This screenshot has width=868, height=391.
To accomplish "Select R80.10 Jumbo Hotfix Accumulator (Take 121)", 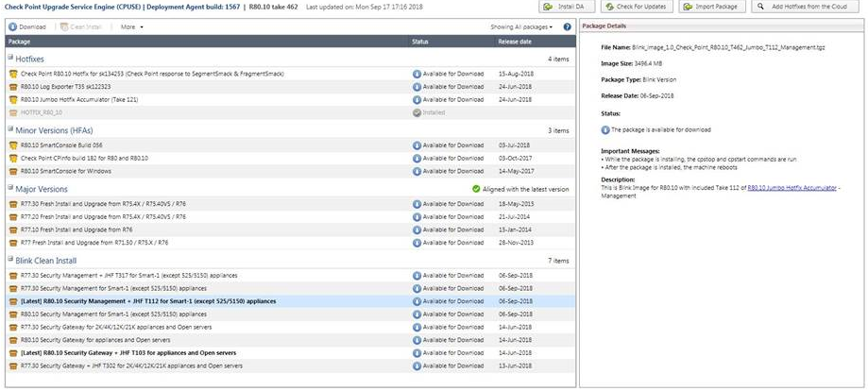I will tap(290, 100).
